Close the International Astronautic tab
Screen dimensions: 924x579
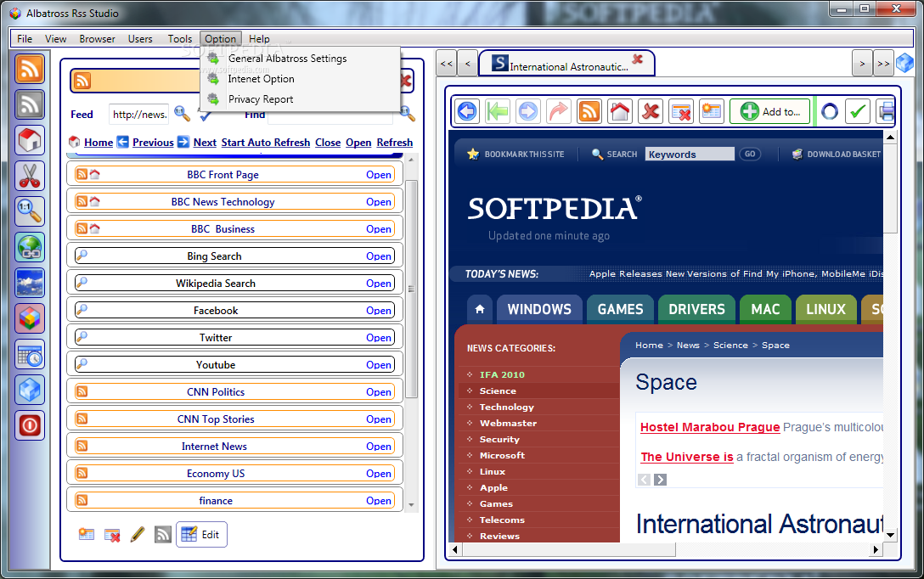click(638, 59)
